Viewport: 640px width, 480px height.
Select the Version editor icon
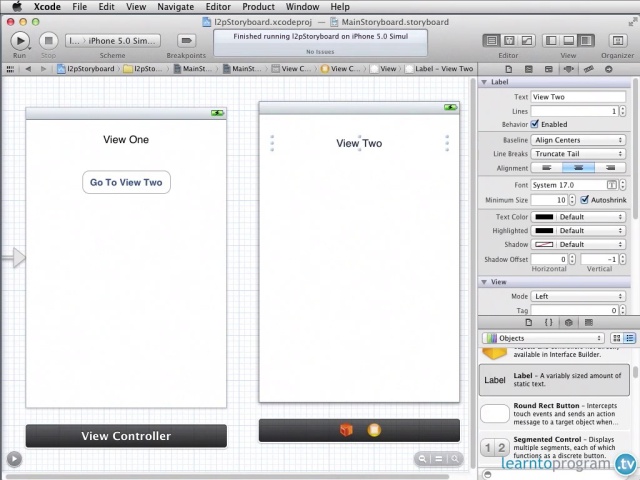tap(527, 40)
